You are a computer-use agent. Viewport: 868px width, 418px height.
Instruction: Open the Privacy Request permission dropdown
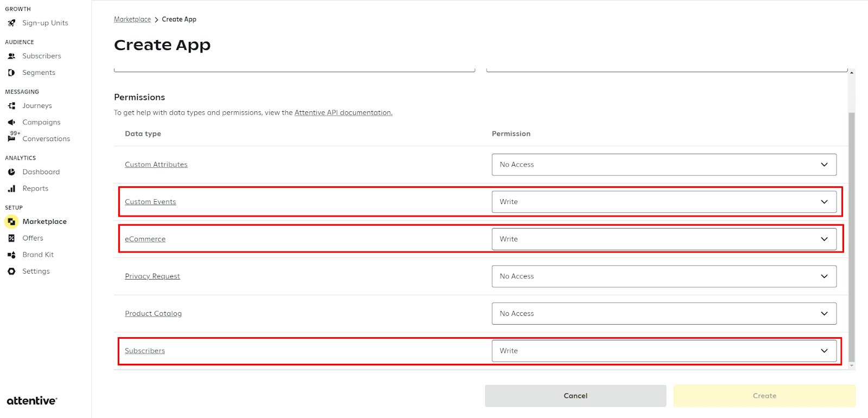tap(663, 276)
